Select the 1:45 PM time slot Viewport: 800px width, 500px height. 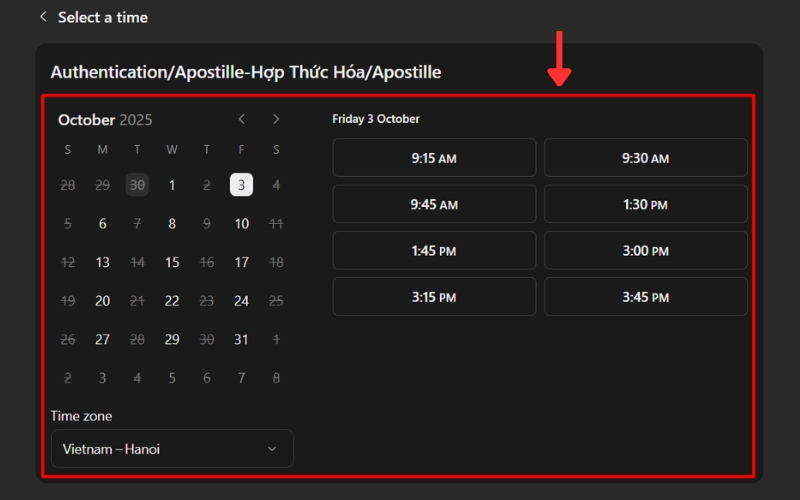(434, 251)
